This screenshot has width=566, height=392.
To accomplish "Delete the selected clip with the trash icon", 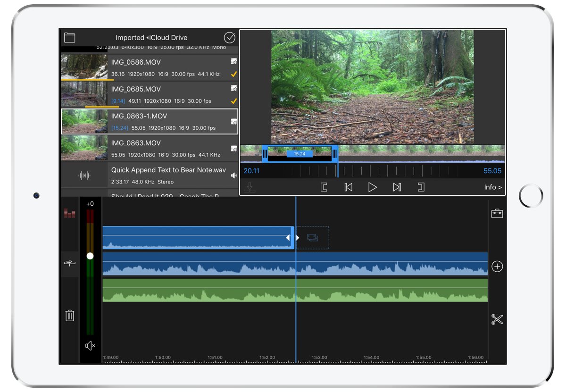I will point(70,315).
